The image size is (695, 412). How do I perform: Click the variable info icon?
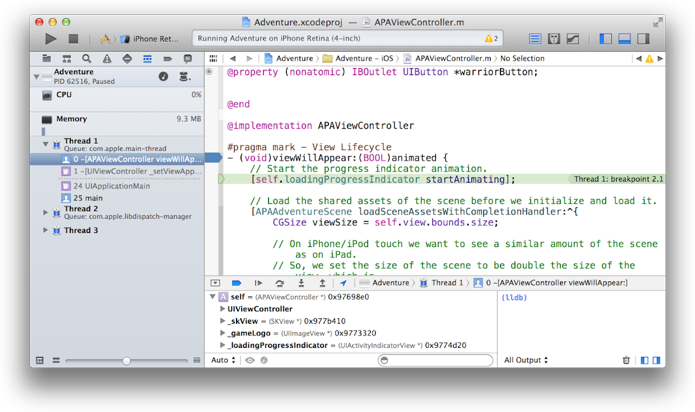(264, 360)
